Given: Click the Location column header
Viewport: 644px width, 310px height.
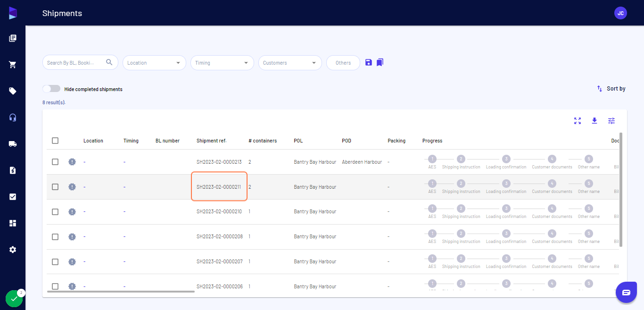Looking at the screenshot, I should coord(93,141).
